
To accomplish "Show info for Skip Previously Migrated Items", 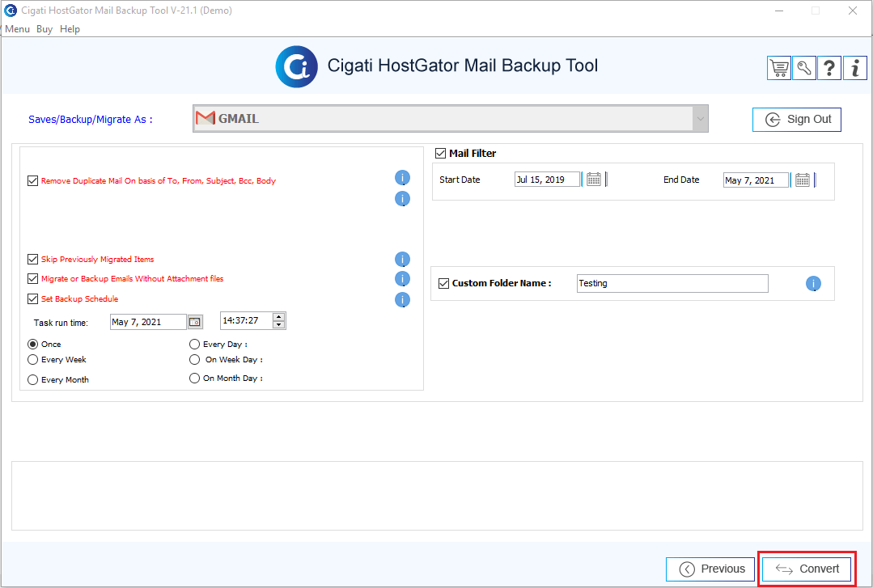I will point(403,260).
